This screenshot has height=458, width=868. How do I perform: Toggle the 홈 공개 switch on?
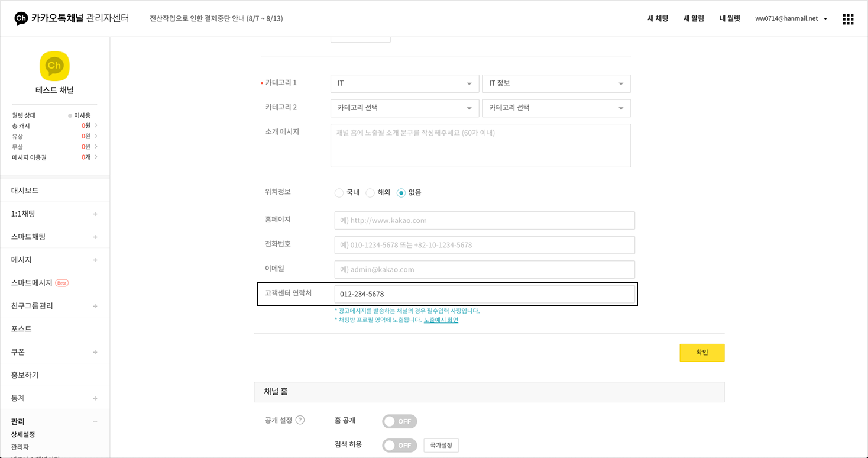pyautogui.click(x=399, y=421)
